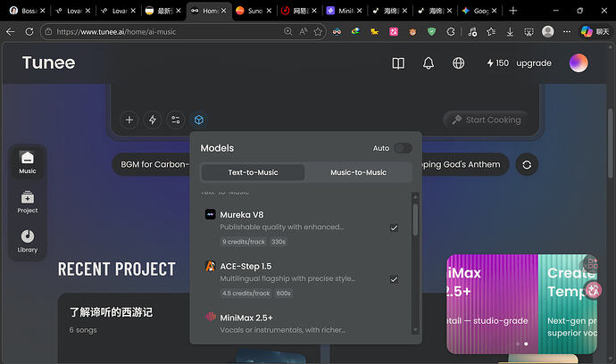Image resolution: width=616 pixels, height=364 pixels.
Task: Open the MiniMax 2.5+ promo banner
Action: (492, 303)
